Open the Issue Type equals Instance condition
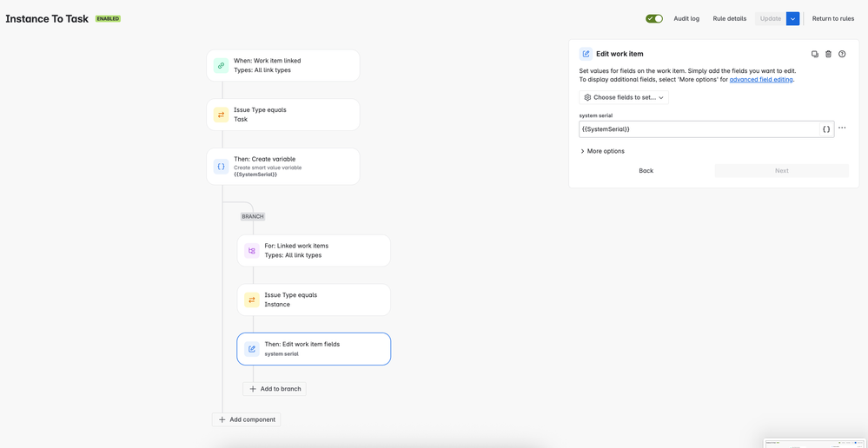Viewport: 868px width, 448px height. click(314, 300)
